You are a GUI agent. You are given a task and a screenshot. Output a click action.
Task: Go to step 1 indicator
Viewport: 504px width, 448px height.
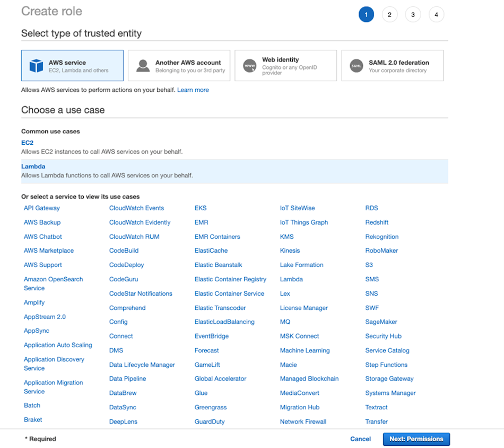pyautogui.click(x=366, y=14)
